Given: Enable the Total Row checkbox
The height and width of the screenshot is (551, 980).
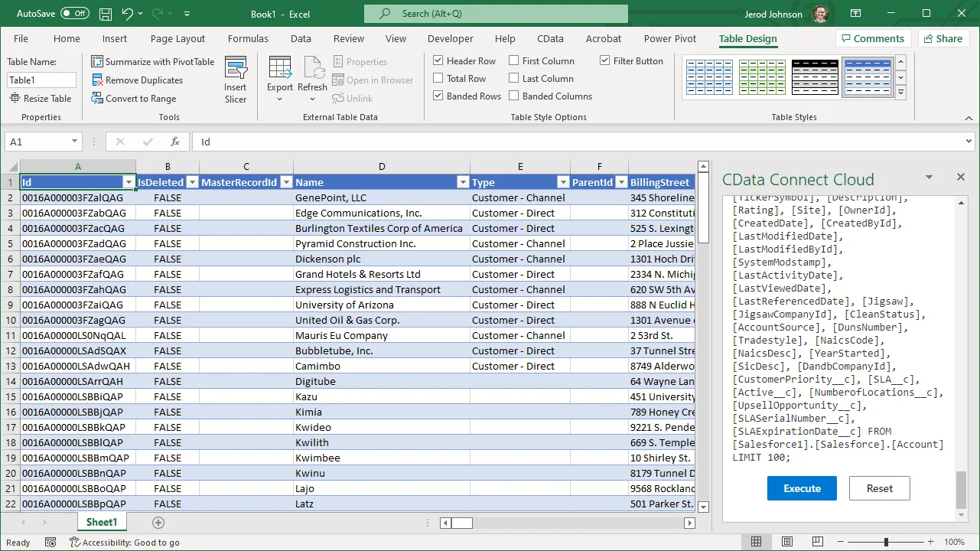Looking at the screenshot, I should click(x=438, y=78).
